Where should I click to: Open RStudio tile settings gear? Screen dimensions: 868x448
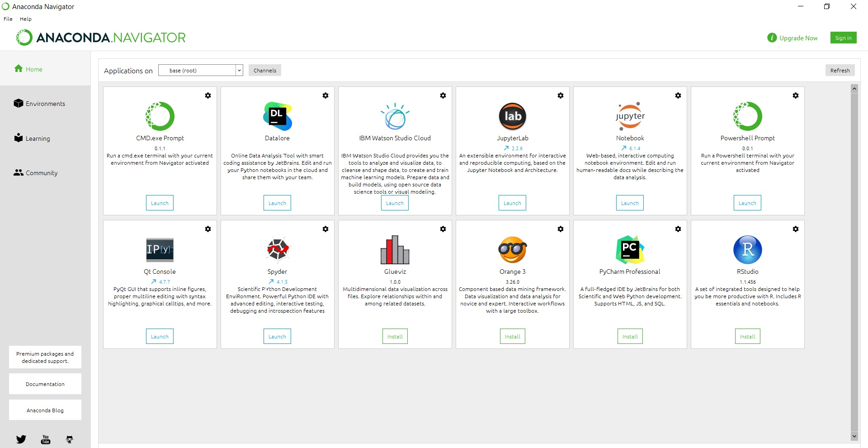pyautogui.click(x=796, y=229)
